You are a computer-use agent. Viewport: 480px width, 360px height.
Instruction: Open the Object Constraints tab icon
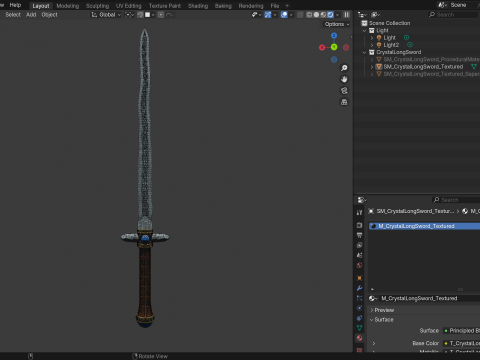tap(359, 318)
